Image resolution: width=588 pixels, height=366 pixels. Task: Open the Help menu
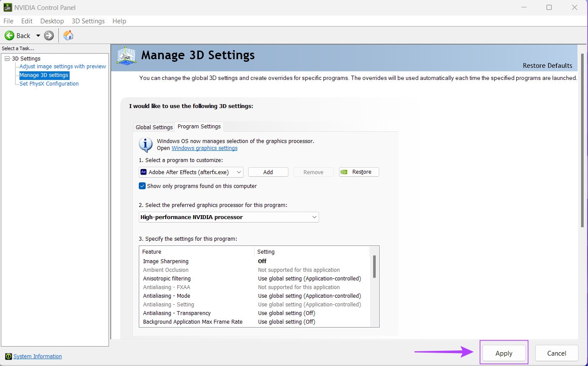[119, 21]
